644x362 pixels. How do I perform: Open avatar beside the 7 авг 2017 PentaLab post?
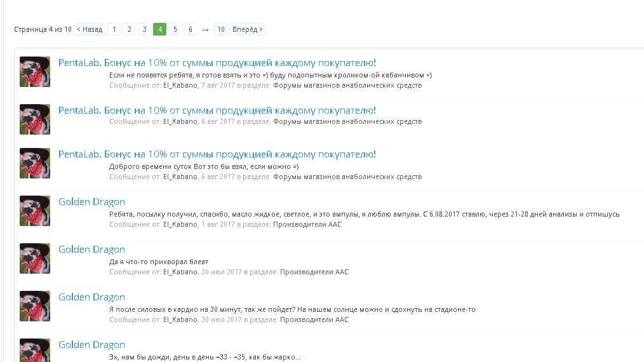point(35,71)
